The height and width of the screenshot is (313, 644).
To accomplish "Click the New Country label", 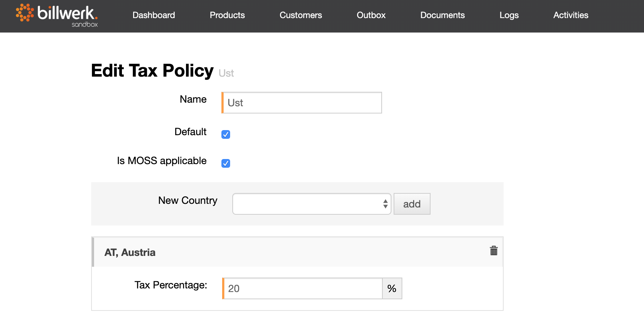I will click(x=188, y=201).
